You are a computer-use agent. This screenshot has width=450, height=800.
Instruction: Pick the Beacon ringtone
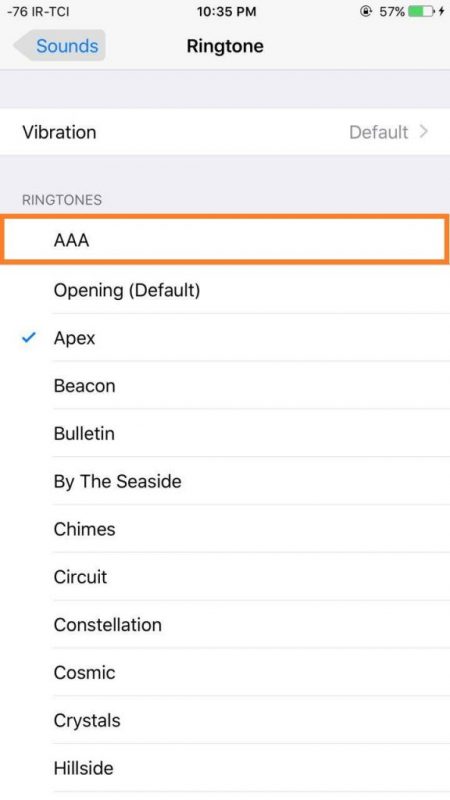pos(225,385)
